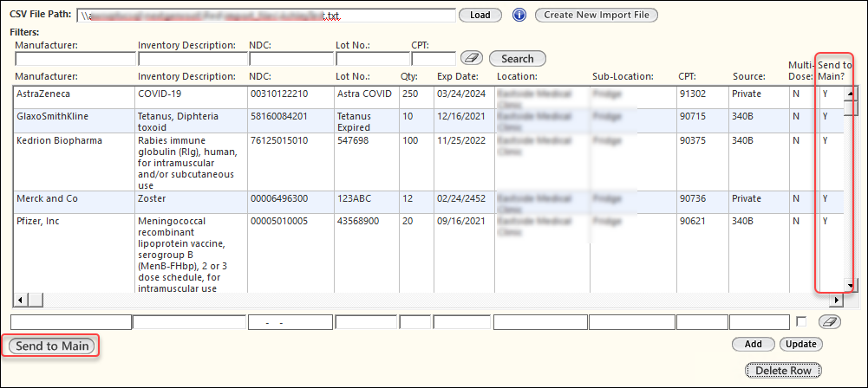
Task: Click the CPT filter field
Action: (434, 59)
